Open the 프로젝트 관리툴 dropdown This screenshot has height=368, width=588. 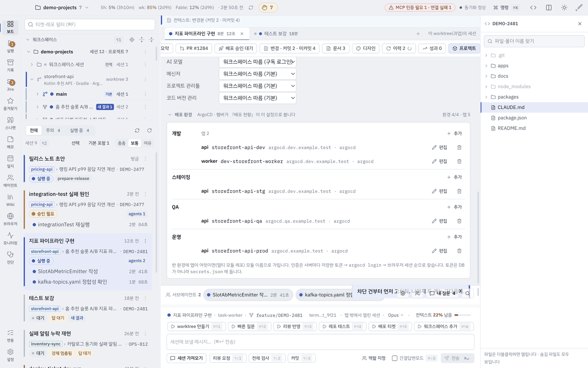click(x=258, y=86)
